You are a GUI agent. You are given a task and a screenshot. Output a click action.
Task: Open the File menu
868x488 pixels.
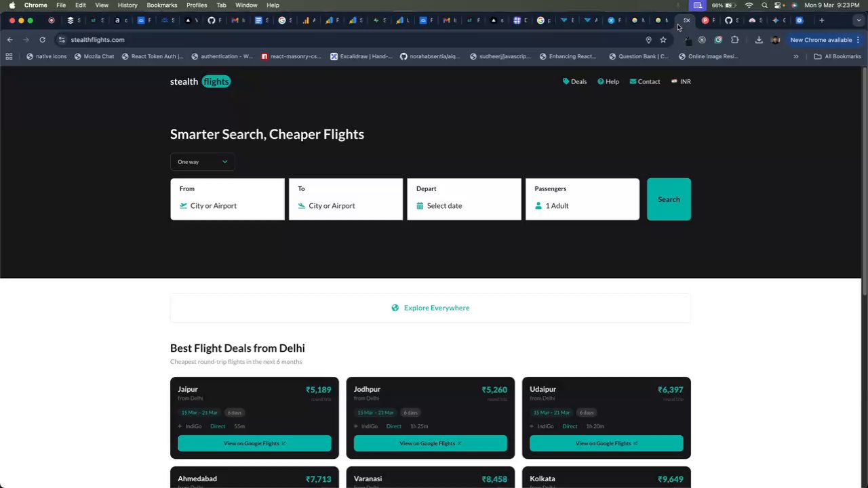(61, 5)
